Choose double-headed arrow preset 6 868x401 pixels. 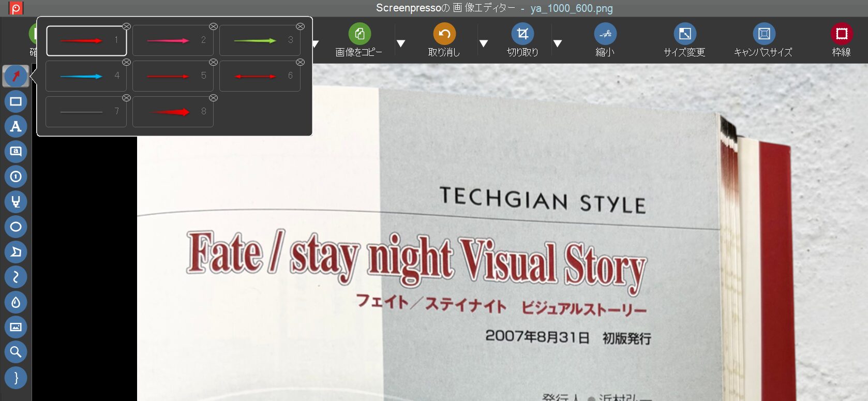click(x=260, y=76)
